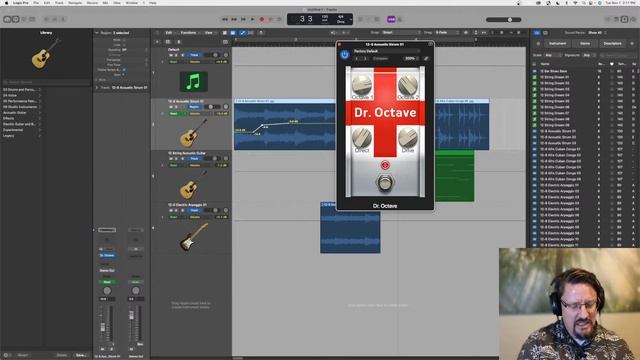This screenshot has width=640, height=360.
Task: Open the Track menu in menu bar
Action: tap(59, 3)
